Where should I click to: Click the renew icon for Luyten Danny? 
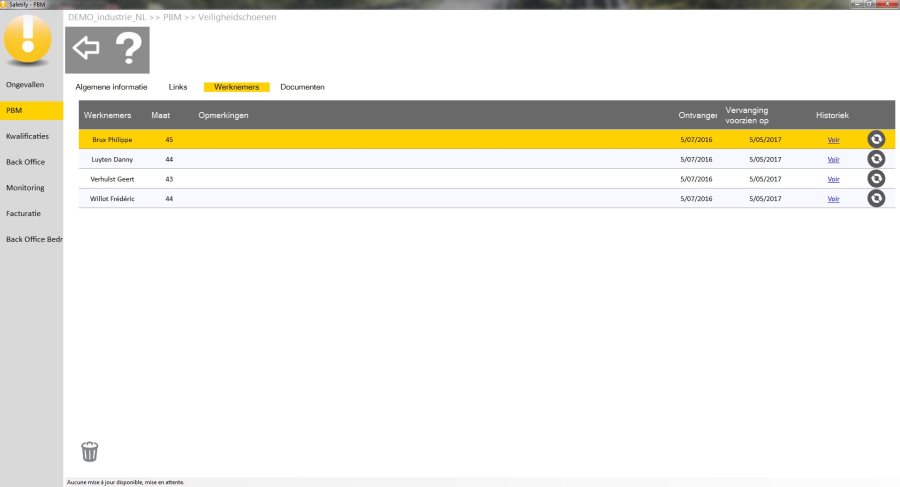[x=876, y=159]
